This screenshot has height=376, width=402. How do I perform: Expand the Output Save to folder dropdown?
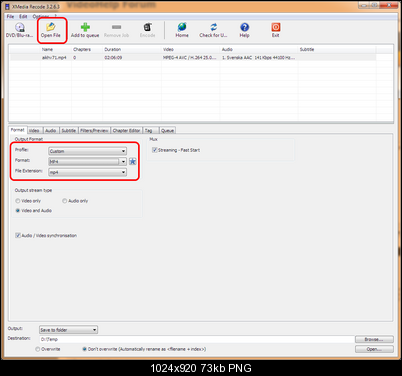tap(68, 330)
